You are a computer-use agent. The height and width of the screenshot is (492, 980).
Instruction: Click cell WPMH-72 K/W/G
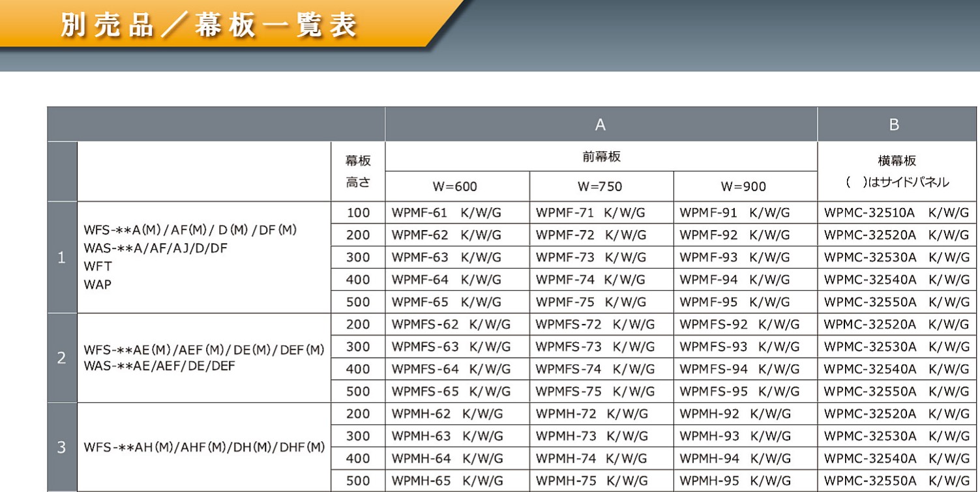pos(601,414)
